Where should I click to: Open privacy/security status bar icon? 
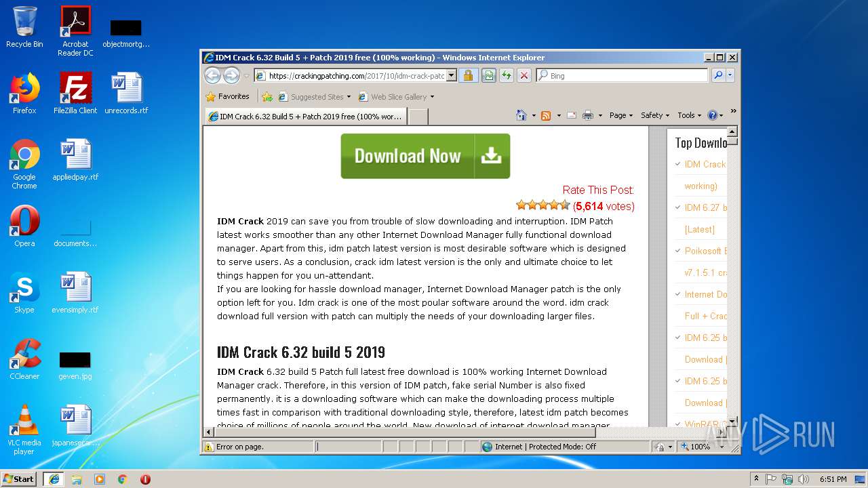[663, 447]
